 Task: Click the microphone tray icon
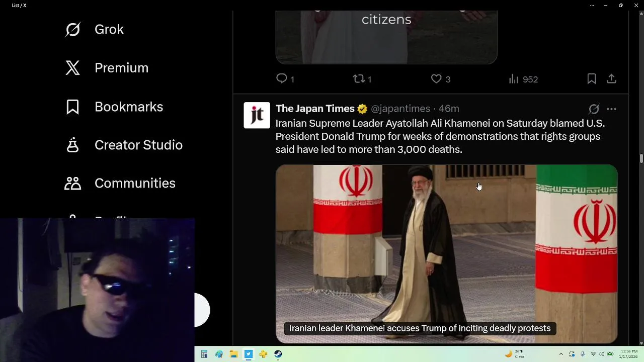[583, 354]
